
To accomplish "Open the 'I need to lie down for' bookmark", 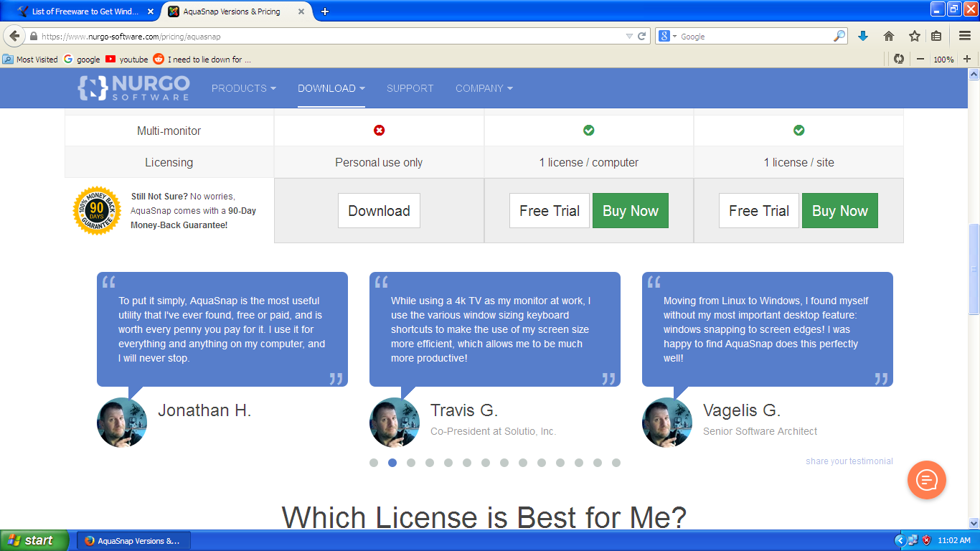I will (202, 60).
